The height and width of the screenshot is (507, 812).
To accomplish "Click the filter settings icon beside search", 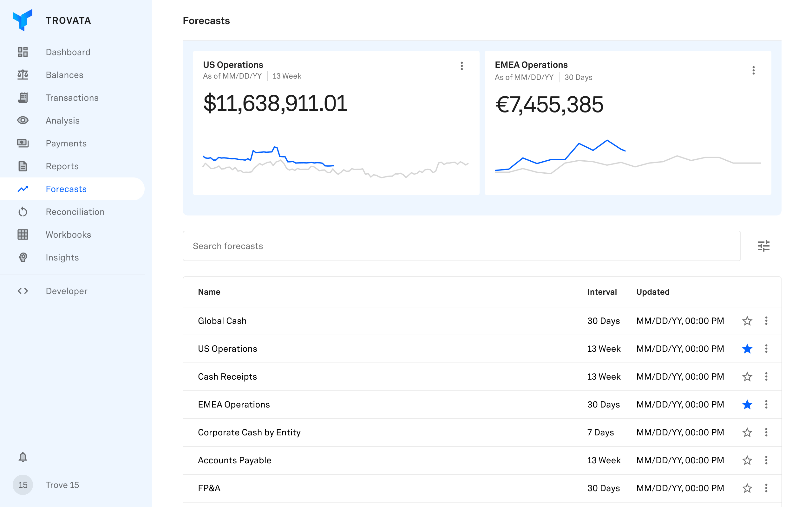I will [763, 246].
